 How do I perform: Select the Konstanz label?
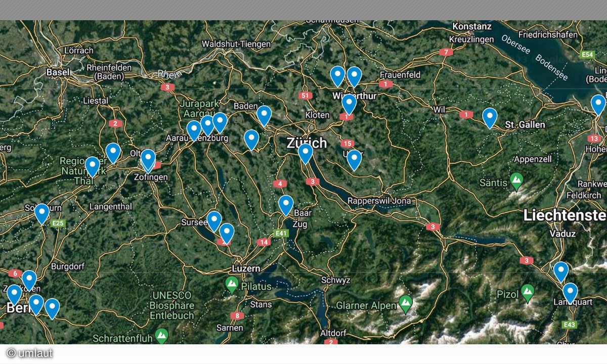click(472, 26)
